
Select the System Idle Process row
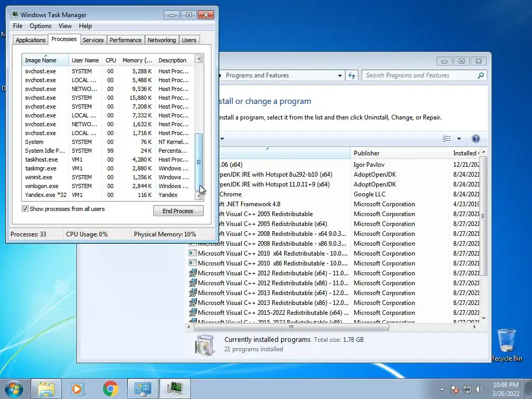pyautogui.click(x=108, y=151)
